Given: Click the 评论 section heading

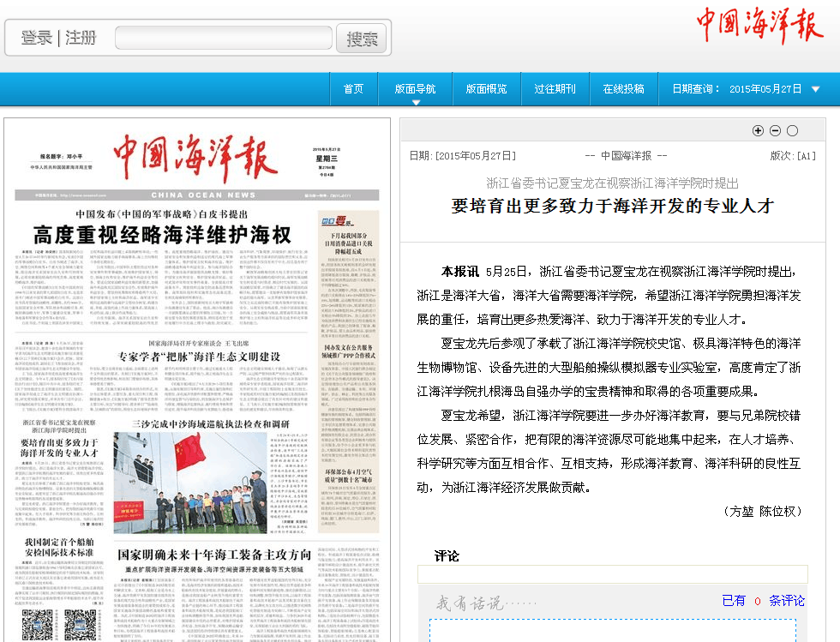Looking at the screenshot, I should [447, 555].
